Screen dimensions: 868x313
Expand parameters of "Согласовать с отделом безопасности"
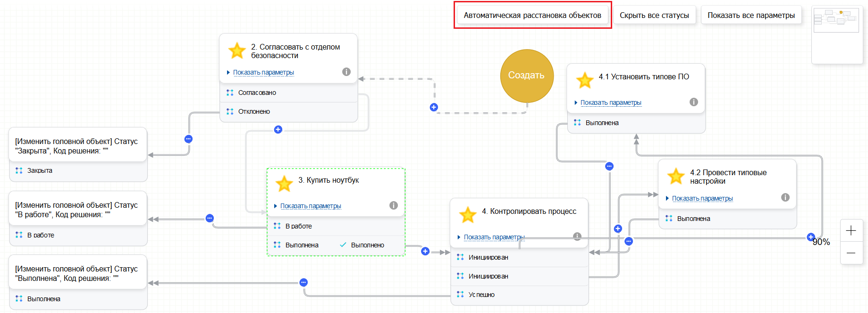click(263, 72)
